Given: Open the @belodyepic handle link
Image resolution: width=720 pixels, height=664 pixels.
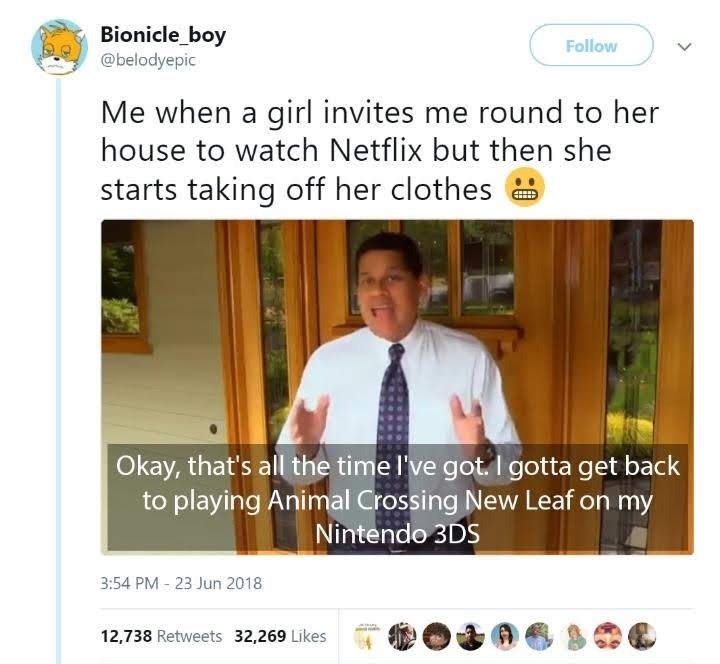Looking at the screenshot, I should [x=148, y=60].
